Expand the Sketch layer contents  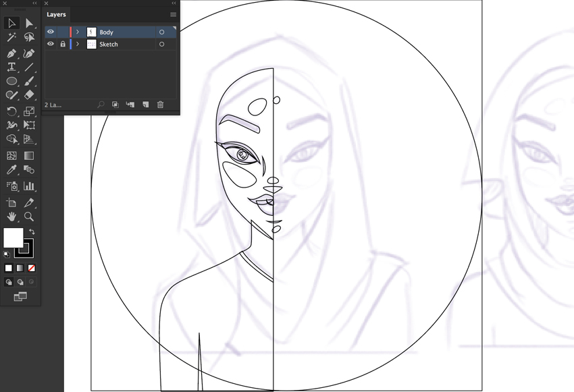point(78,44)
